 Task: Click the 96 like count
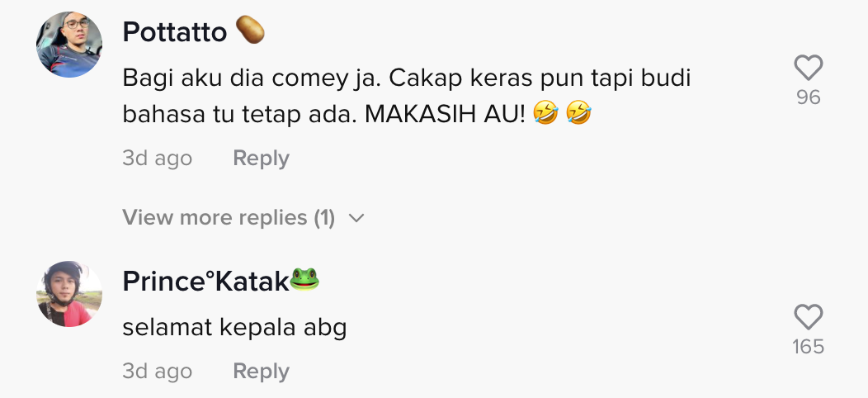(x=809, y=97)
